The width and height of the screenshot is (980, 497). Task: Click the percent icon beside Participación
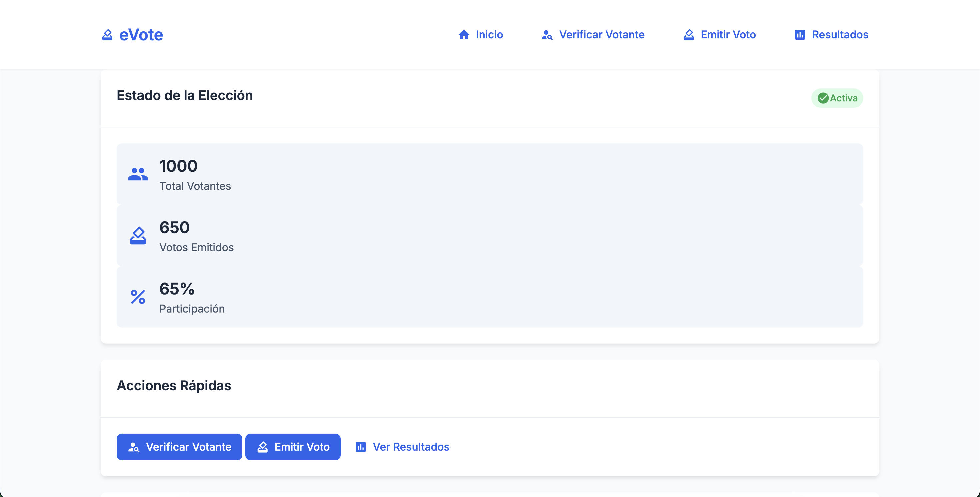[x=138, y=297]
